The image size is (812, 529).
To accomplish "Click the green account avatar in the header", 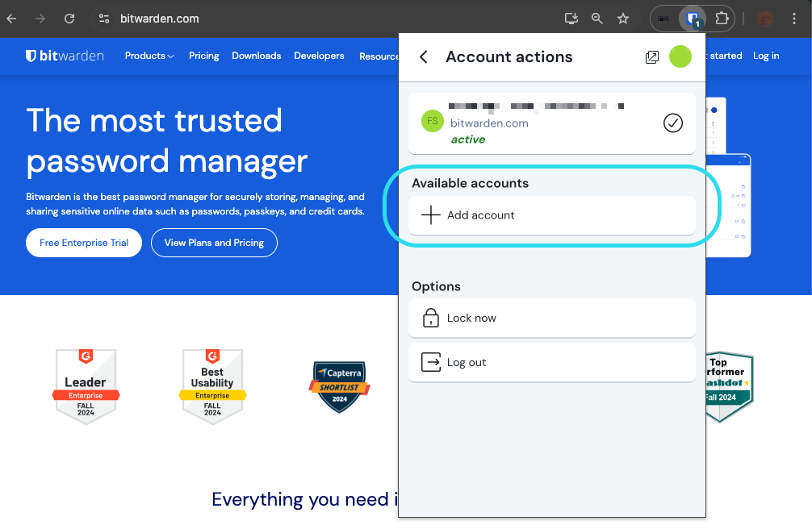I will click(680, 56).
